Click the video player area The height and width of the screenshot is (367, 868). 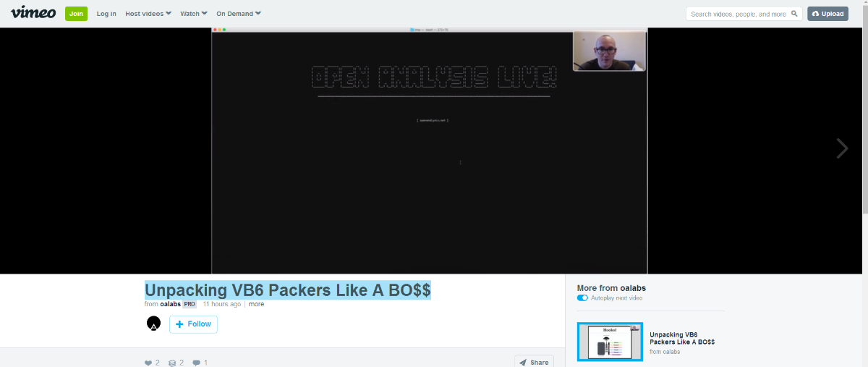(430, 151)
